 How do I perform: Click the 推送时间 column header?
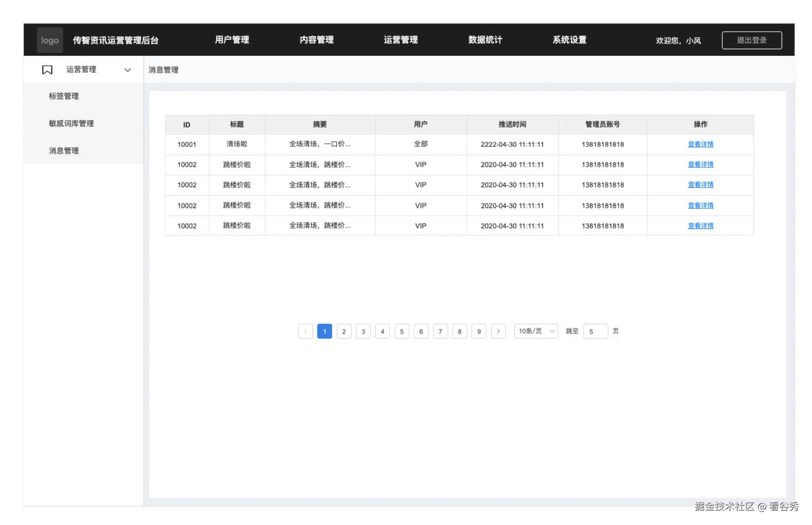click(512, 124)
